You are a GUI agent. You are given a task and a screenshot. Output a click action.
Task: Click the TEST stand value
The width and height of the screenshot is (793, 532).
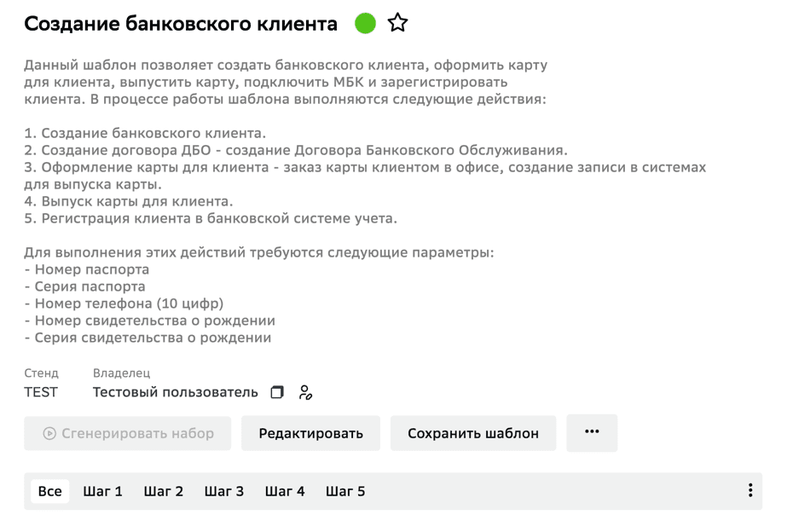click(41, 392)
